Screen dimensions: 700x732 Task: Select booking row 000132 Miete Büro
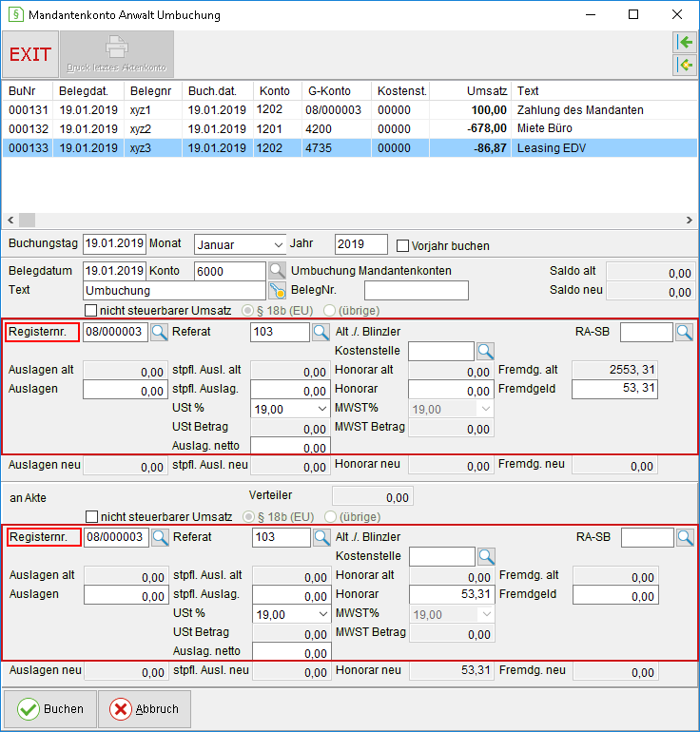349,129
